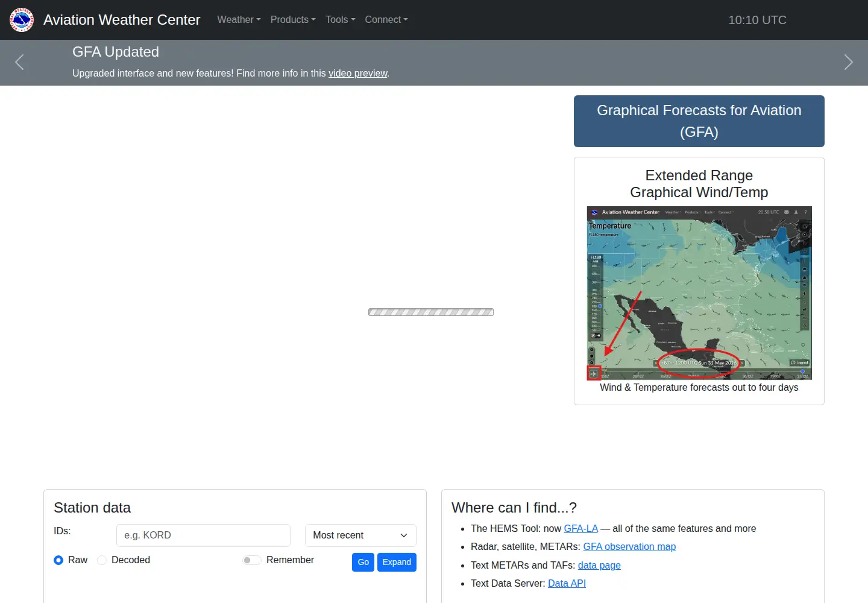Open the Most recent dropdown
This screenshot has height=603, width=868.
tap(360, 535)
